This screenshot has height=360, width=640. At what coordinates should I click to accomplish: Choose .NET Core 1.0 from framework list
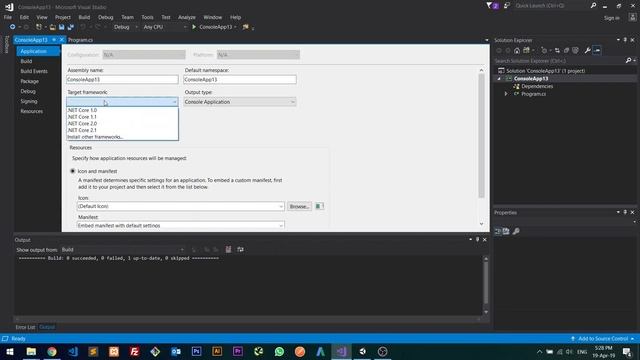point(122,110)
